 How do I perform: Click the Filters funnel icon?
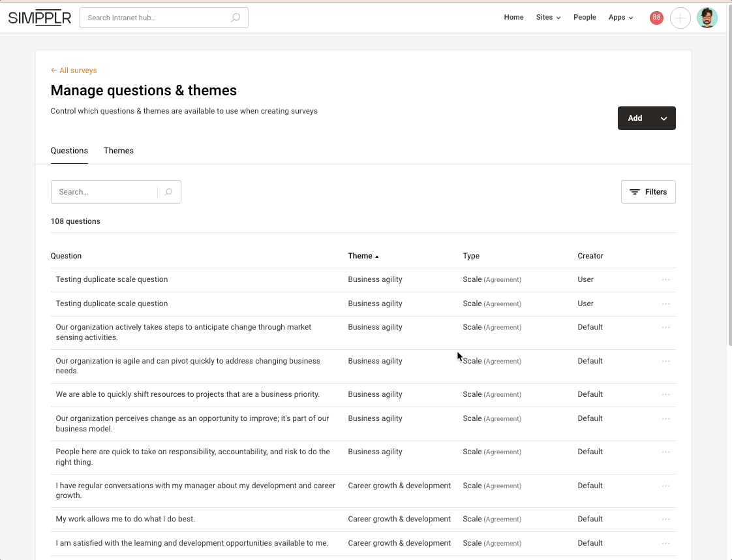(634, 191)
